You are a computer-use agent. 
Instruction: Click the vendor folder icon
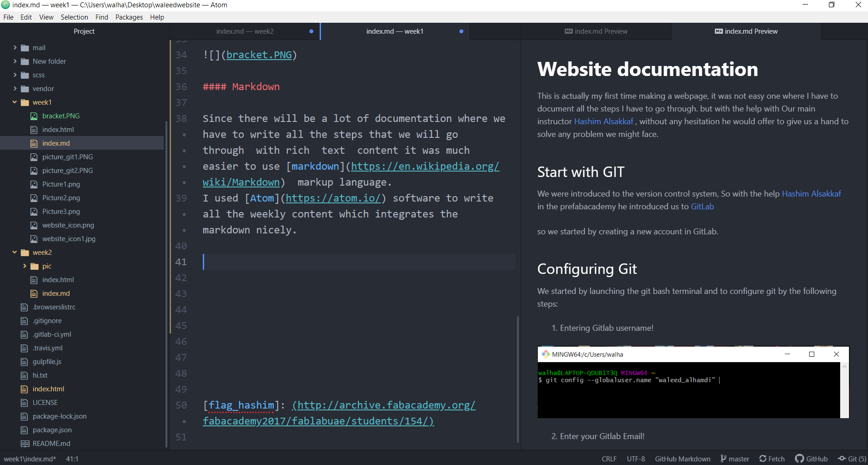coord(25,89)
